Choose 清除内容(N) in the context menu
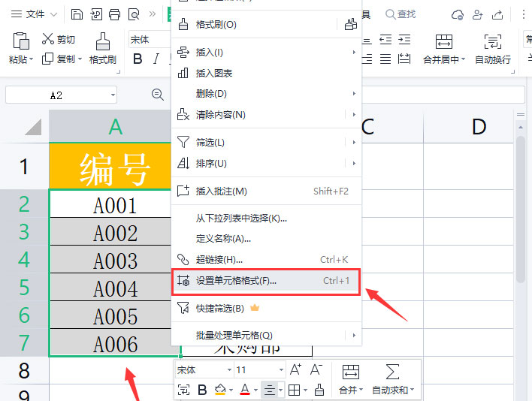Screen dimensions: 532x401 point(259,115)
